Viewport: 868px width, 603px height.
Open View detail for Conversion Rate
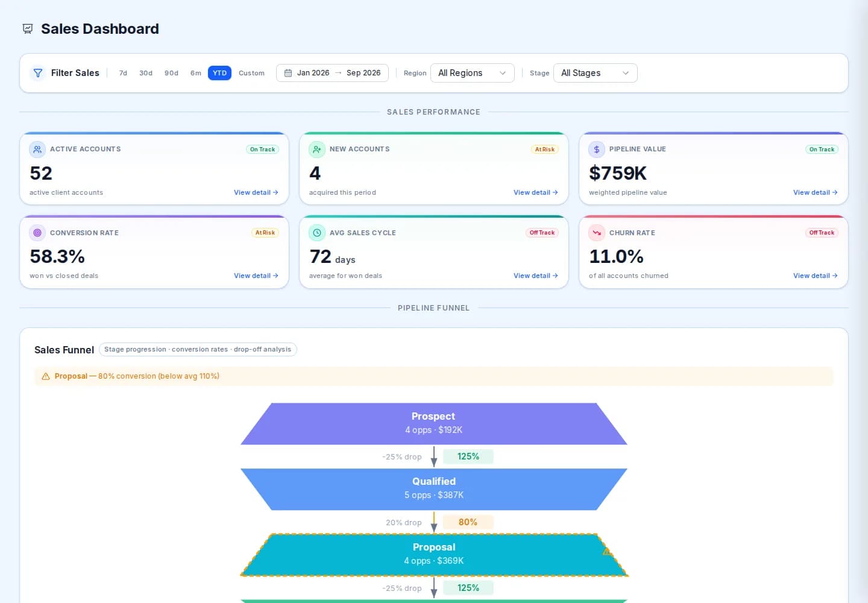(256, 276)
